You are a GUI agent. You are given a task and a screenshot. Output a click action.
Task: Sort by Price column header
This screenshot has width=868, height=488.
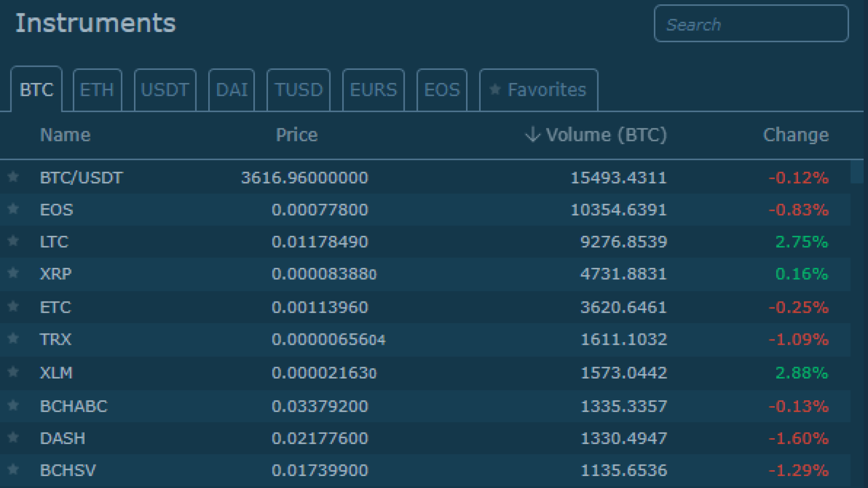point(297,135)
